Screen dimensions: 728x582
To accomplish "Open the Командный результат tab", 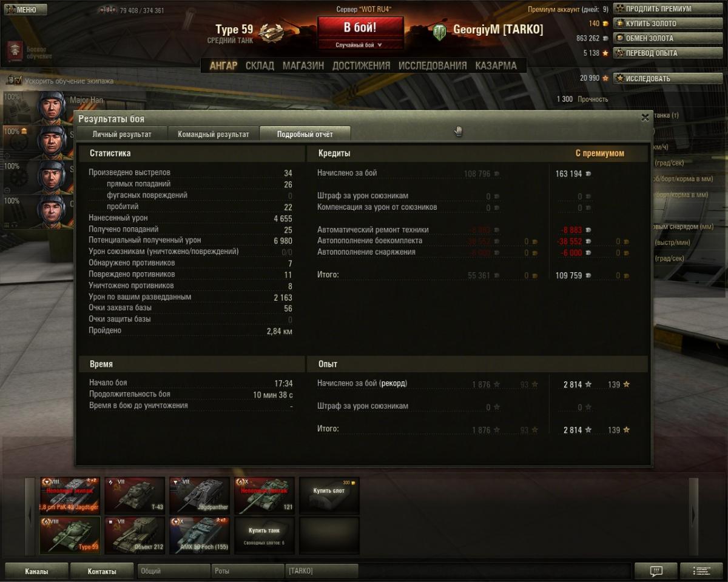I will (213, 134).
